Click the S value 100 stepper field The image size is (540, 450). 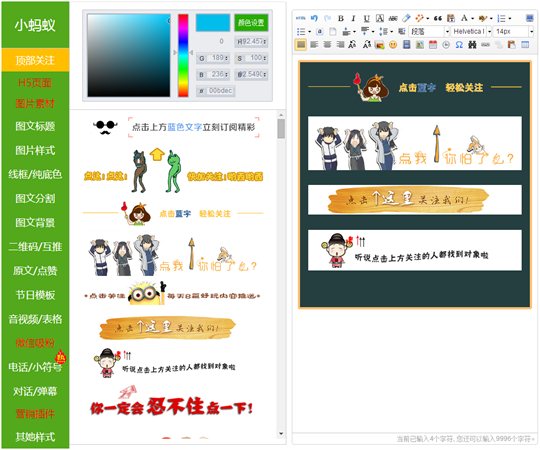251,58
